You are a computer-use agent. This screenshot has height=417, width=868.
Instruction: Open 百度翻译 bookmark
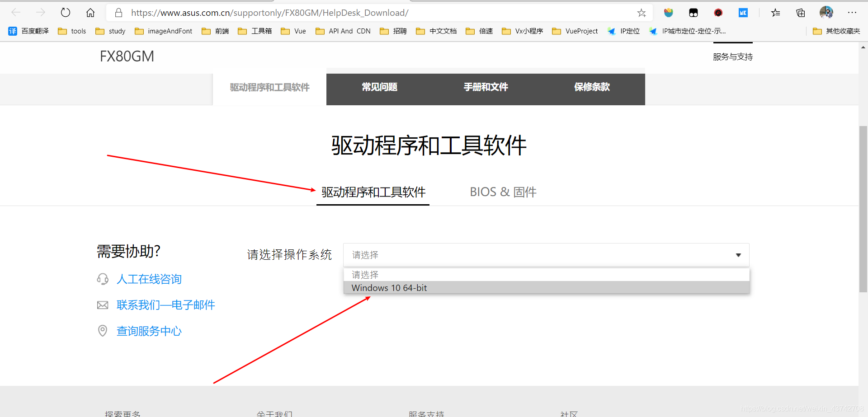(x=28, y=31)
